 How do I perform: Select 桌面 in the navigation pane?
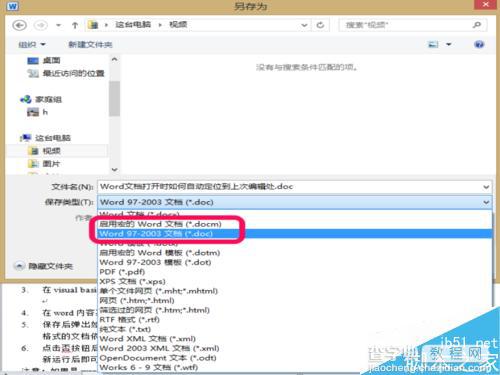[51, 60]
